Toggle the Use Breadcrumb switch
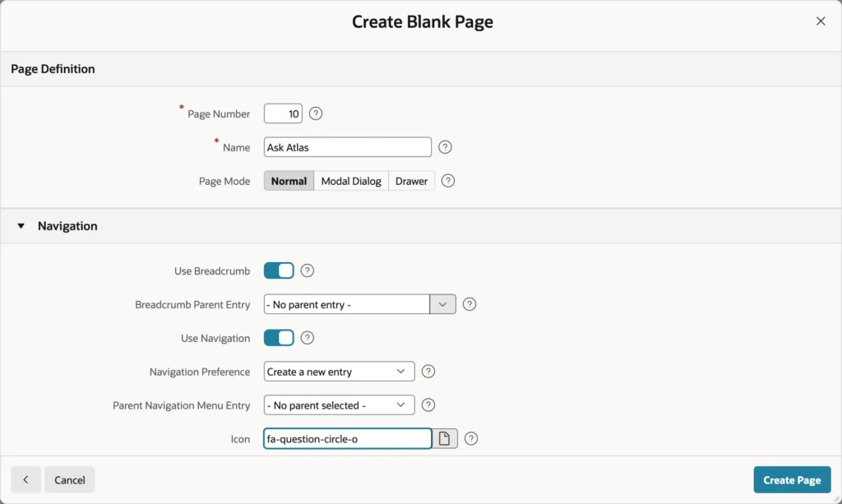This screenshot has height=504, width=842. 279,270
